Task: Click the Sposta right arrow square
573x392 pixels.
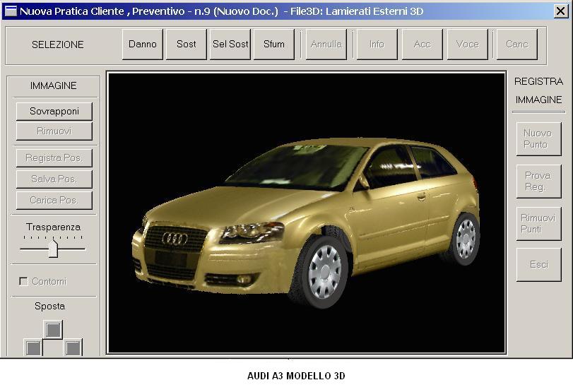Action: point(73,348)
